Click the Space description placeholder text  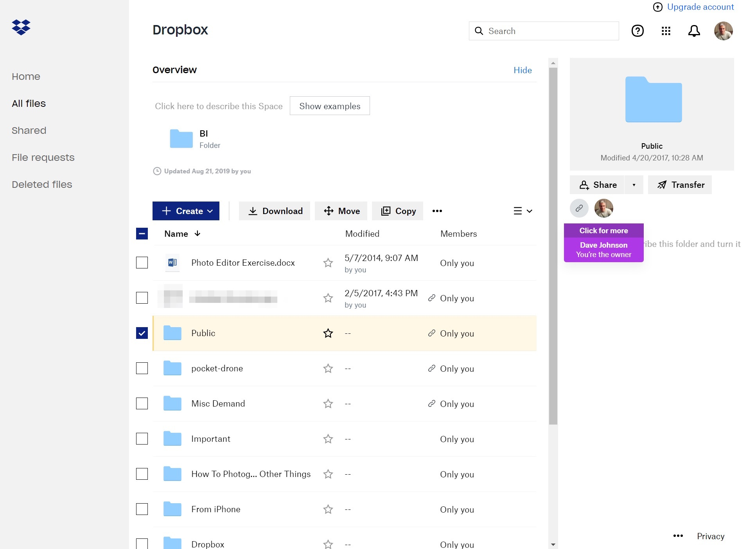coord(219,106)
